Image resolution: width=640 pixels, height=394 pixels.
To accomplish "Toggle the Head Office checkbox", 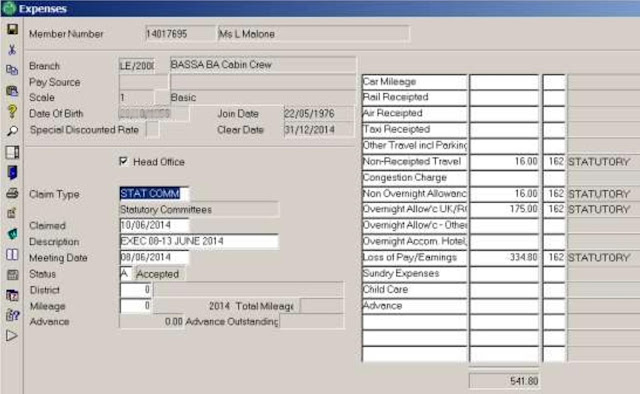I will [x=123, y=161].
